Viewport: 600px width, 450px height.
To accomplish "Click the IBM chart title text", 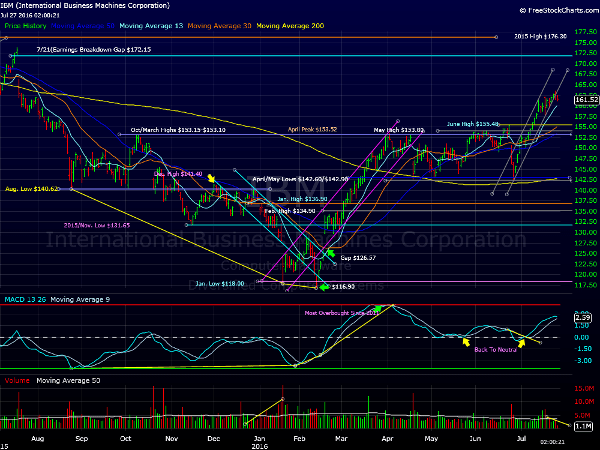I will pyautogui.click(x=85, y=5).
